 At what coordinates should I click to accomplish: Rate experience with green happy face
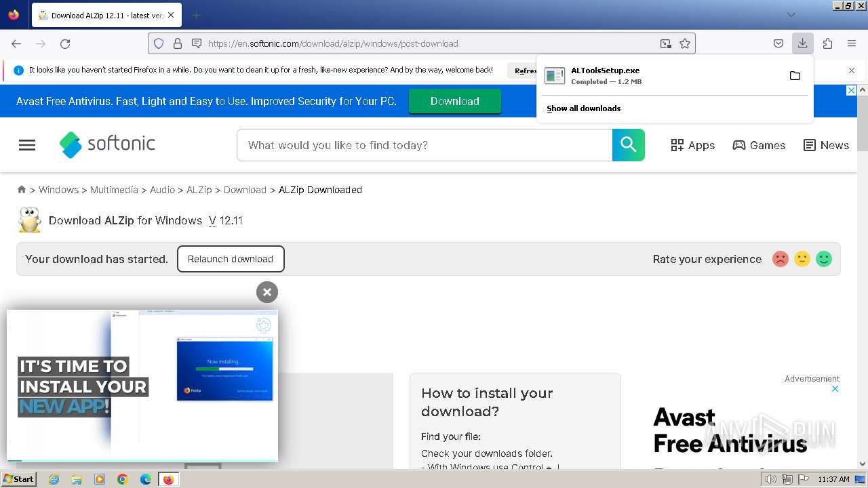pyautogui.click(x=824, y=259)
